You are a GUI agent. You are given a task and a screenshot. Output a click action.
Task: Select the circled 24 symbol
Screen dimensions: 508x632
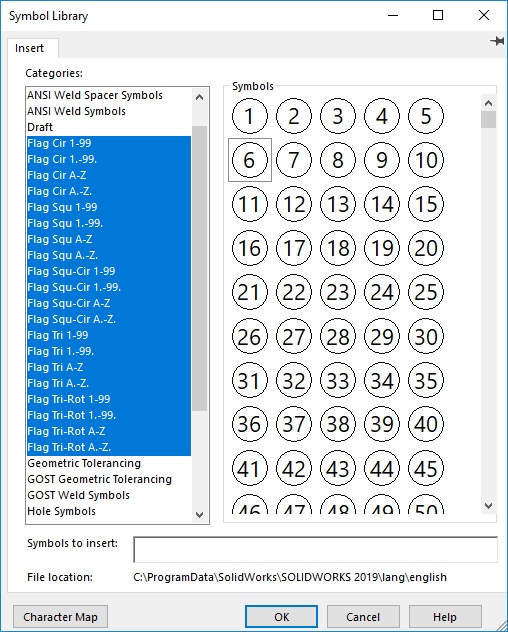pyautogui.click(x=382, y=292)
